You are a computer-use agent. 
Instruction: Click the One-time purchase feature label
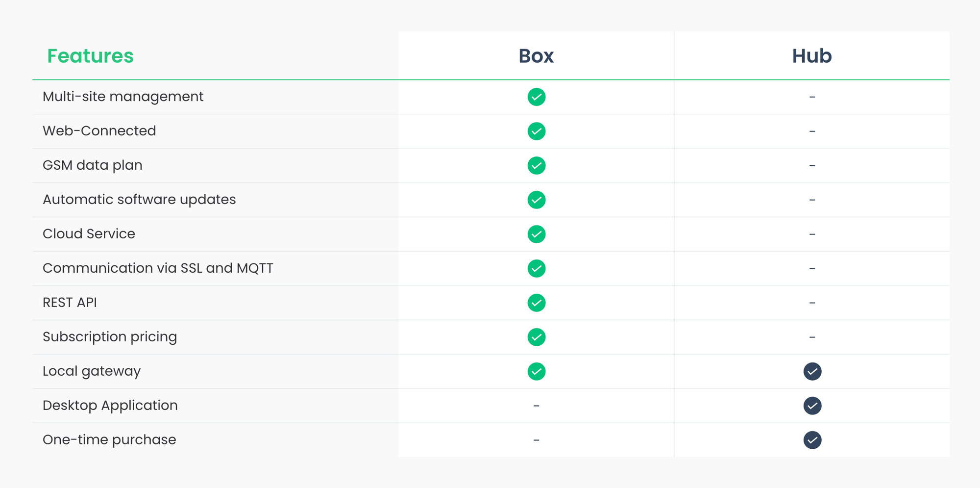[109, 440]
